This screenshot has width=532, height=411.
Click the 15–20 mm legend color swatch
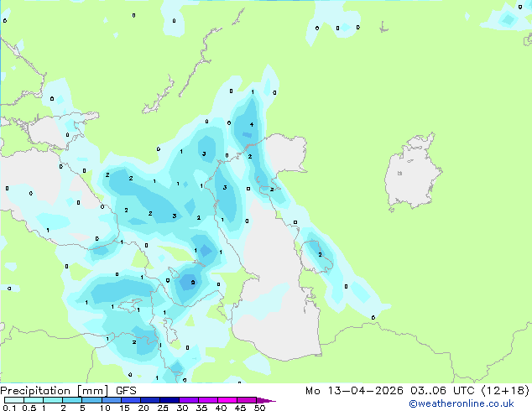[x=131, y=400]
